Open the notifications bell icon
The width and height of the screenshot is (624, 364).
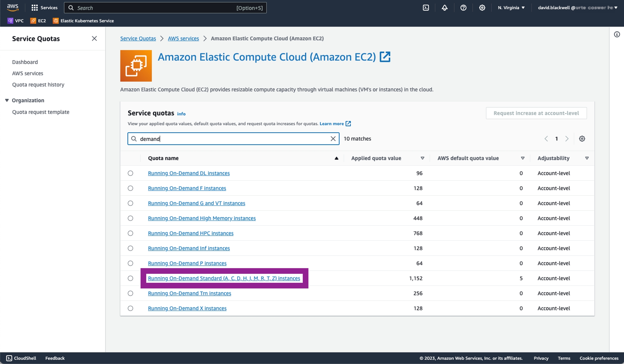click(x=445, y=8)
